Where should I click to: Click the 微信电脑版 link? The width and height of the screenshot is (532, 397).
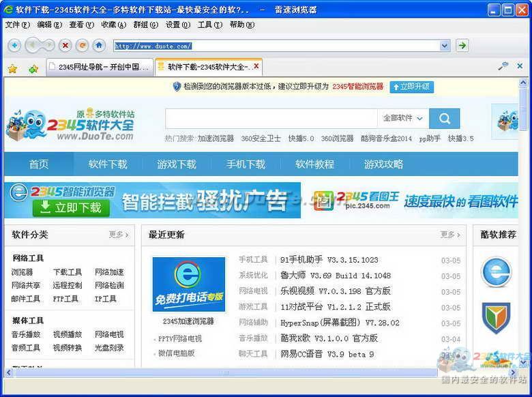point(176,353)
